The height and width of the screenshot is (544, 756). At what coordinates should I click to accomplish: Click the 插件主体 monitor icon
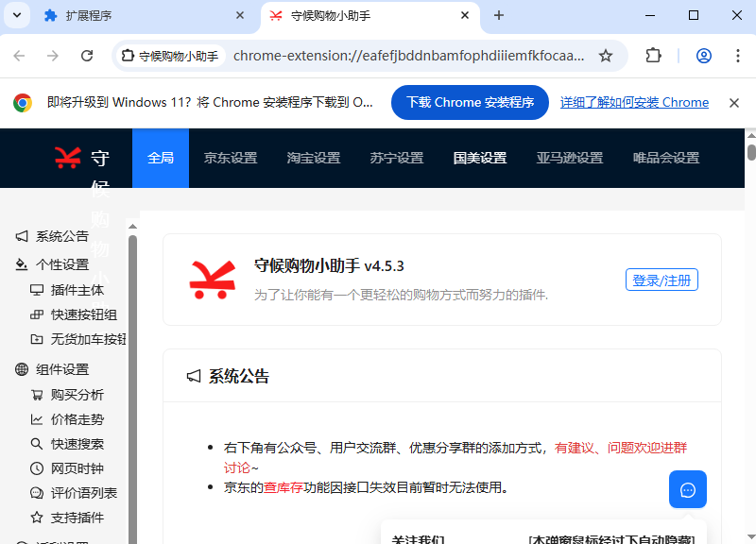(37, 290)
